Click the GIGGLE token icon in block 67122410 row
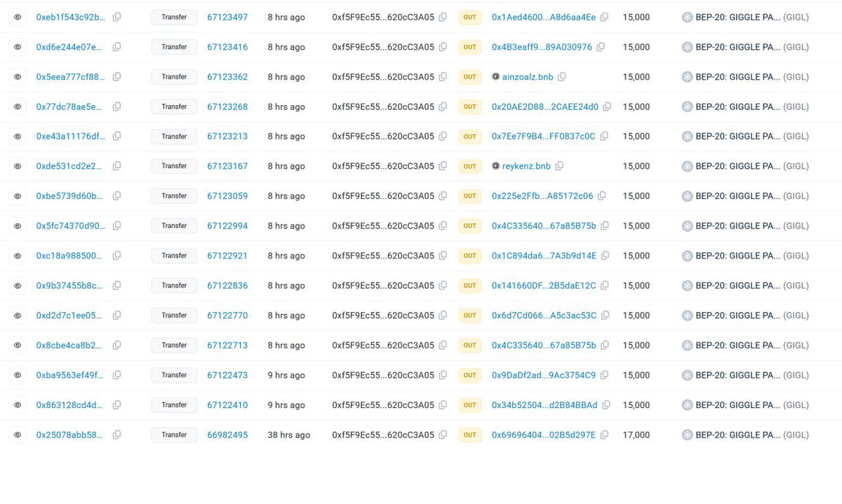Image resolution: width=842 pixels, height=504 pixels. tap(687, 404)
